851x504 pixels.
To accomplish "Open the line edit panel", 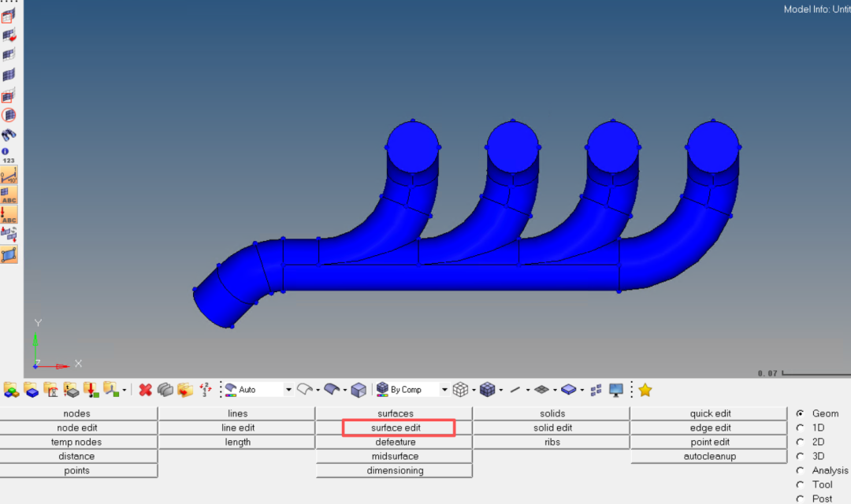I will [x=237, y=428].
